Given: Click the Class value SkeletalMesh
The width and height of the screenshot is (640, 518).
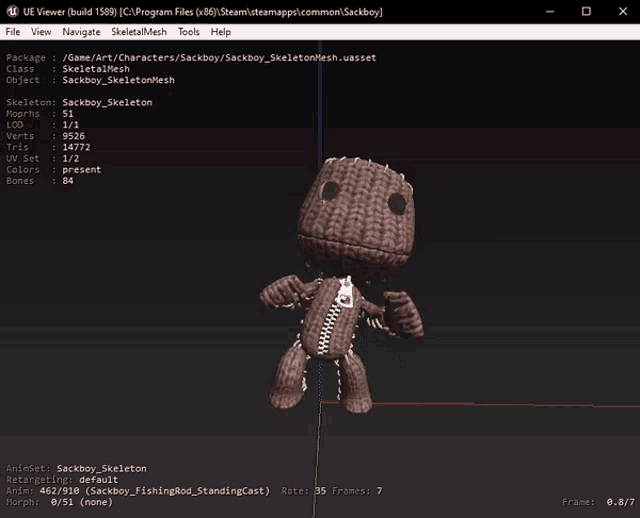Looking at the screenshot, I should click(96, 69).
